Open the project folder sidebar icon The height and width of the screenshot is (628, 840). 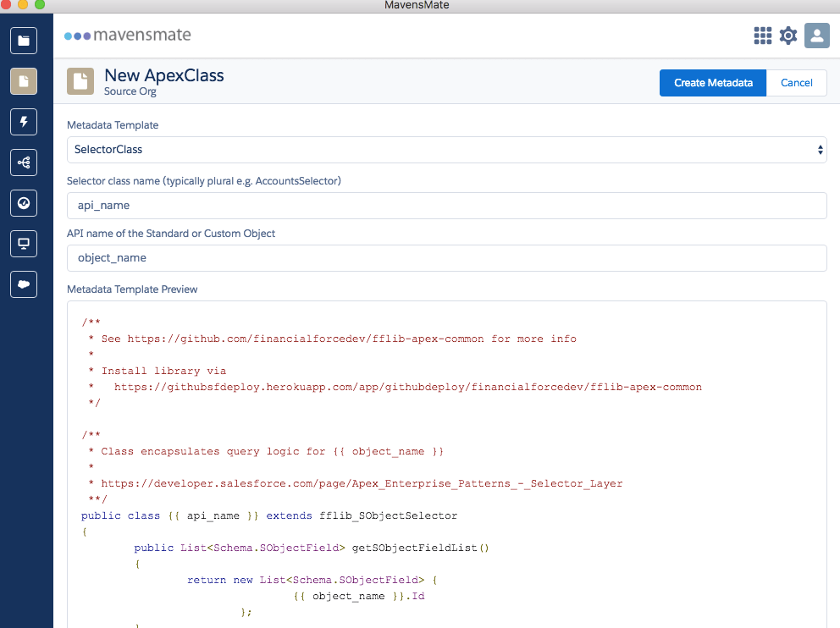click(x=24, y=41)
